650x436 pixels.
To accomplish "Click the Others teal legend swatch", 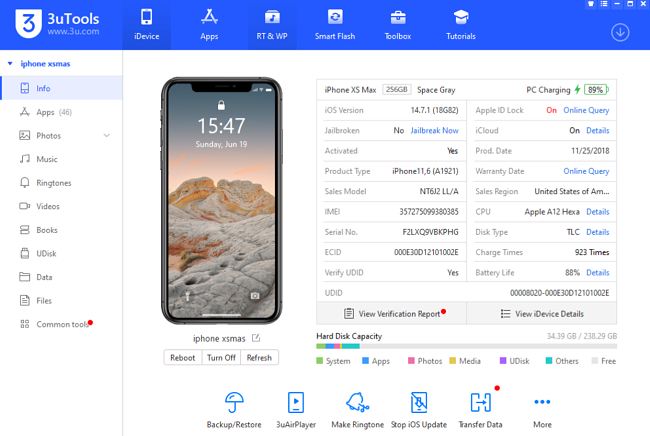I will [549, 361].
